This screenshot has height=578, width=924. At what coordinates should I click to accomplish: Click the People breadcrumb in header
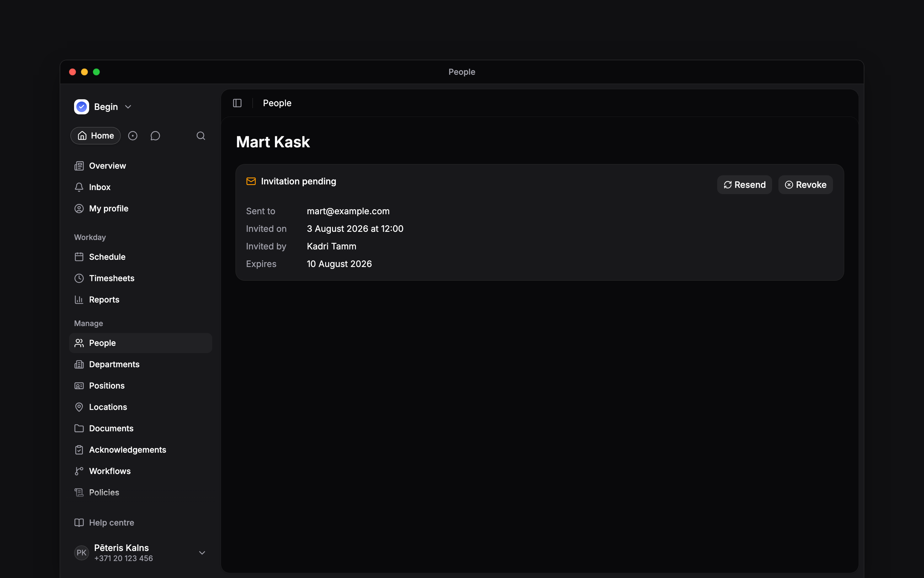[277, 103]
